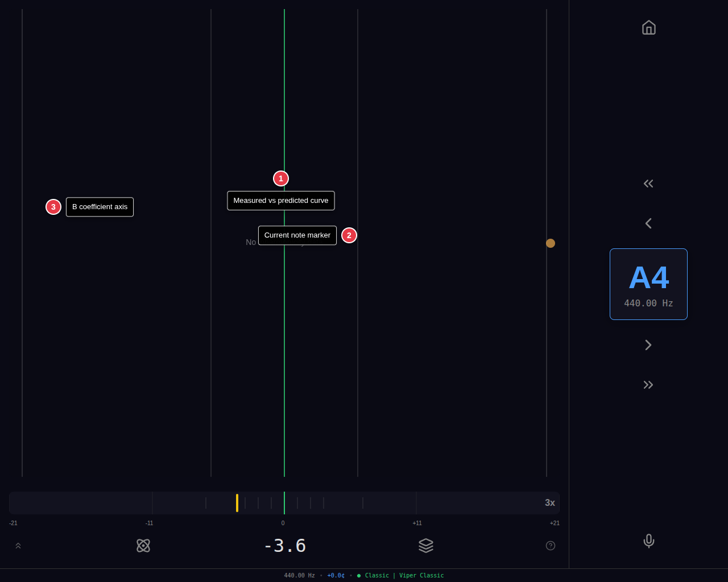Click the Current note marker label

point(297,235)
